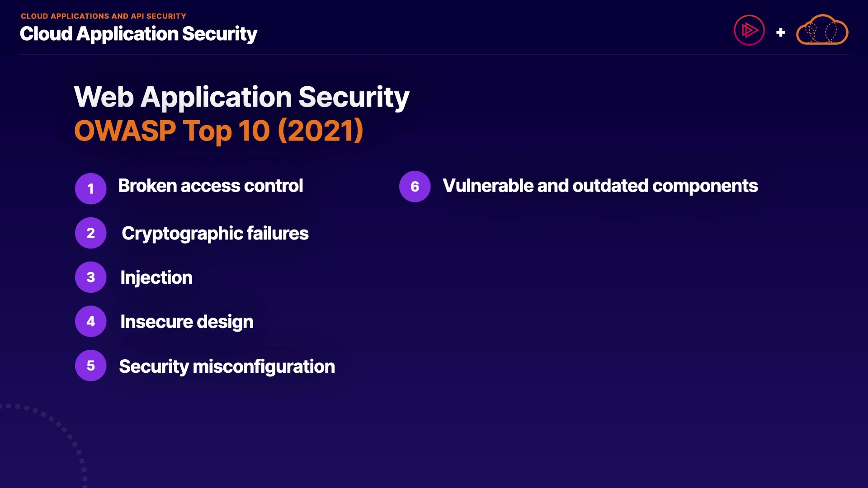Viewport: 868px width, 488px height.
Task: Click the purple number 2 circle
Action: (x=91, y=233)
